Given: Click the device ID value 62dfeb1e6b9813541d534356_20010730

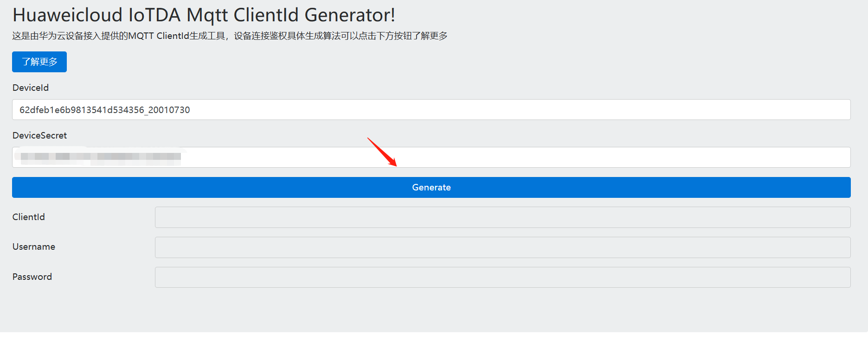Looking at the screenshot, I should click(x=105, y=110).
